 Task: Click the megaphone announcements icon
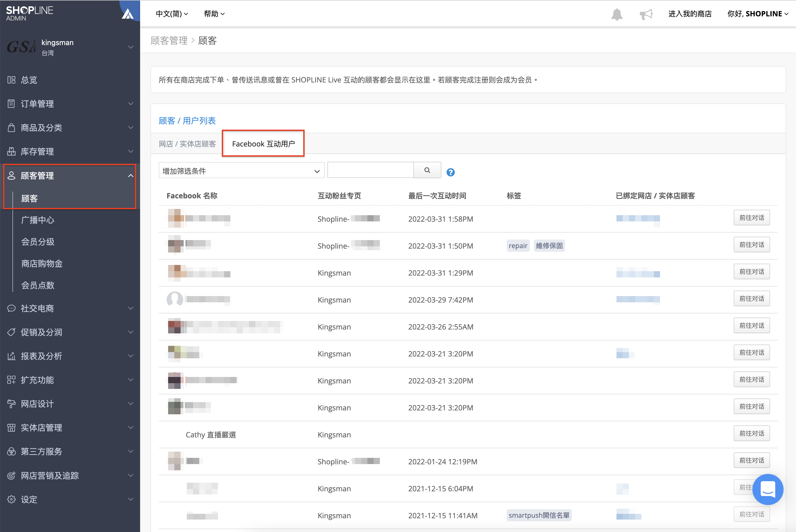[646, 14]
